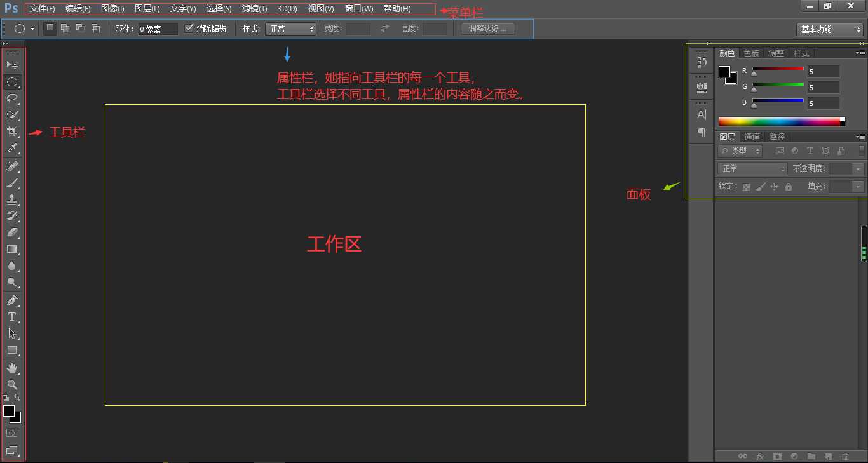868x463 pixels.
Task: Select the Horizontal Type tool
Action: point(12,316)
